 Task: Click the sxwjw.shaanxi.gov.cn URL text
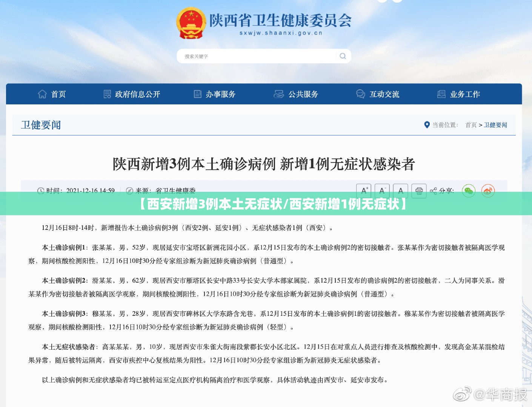click(x=281, y=33)
